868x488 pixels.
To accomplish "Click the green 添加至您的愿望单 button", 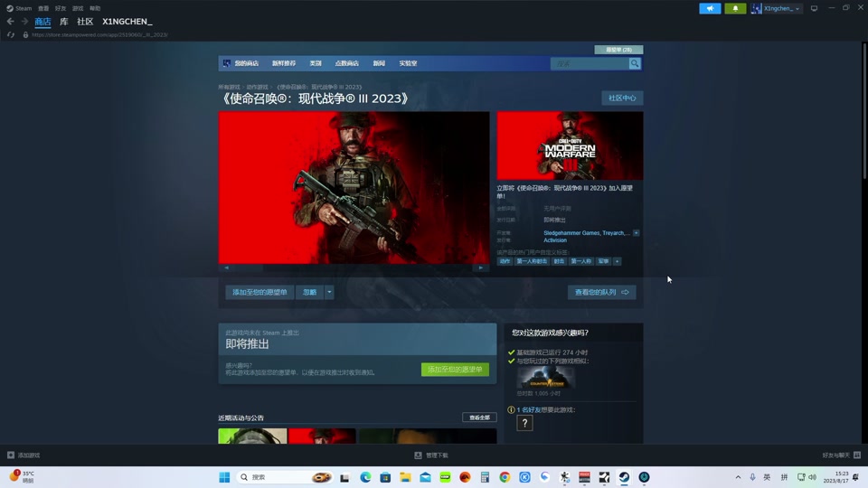I will [x=455, y=369].
